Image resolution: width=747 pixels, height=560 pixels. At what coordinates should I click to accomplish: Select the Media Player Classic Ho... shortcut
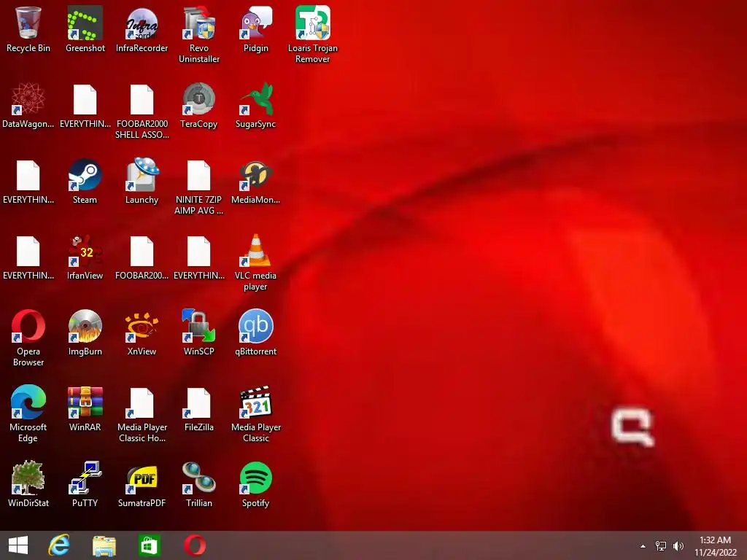pyautogui.click(x=142, y=414)
